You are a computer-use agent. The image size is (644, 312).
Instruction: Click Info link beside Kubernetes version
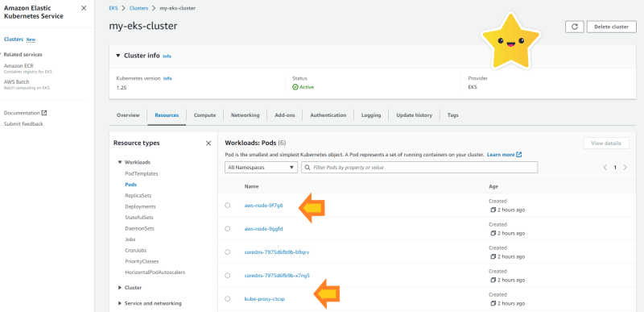point(167,78)
